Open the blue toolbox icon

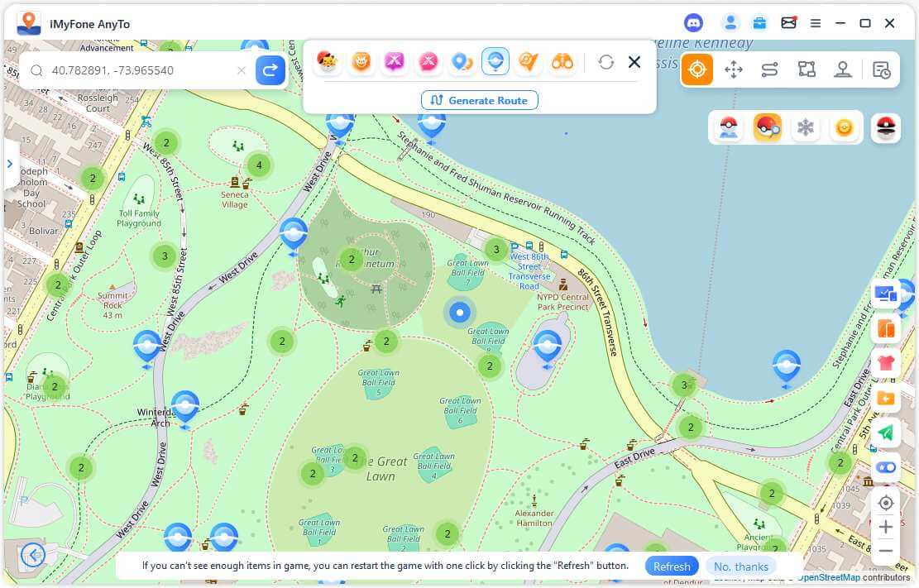[x=759, y=23]
